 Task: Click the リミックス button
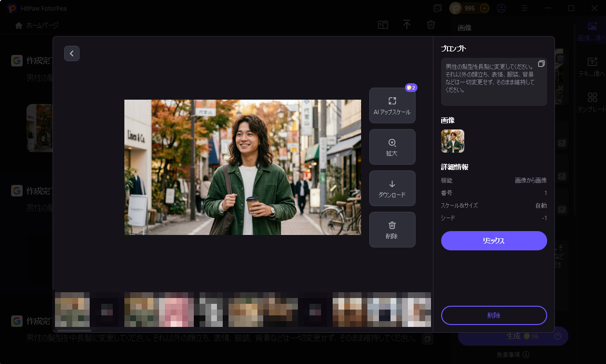click(x=494, y=241)
